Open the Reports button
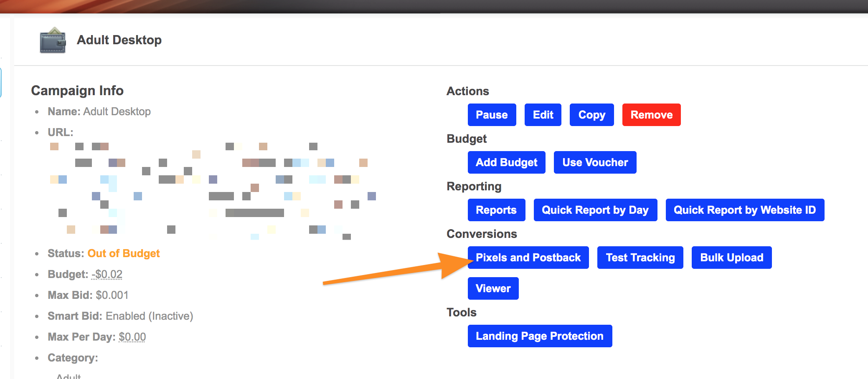 tap(496, 210)
